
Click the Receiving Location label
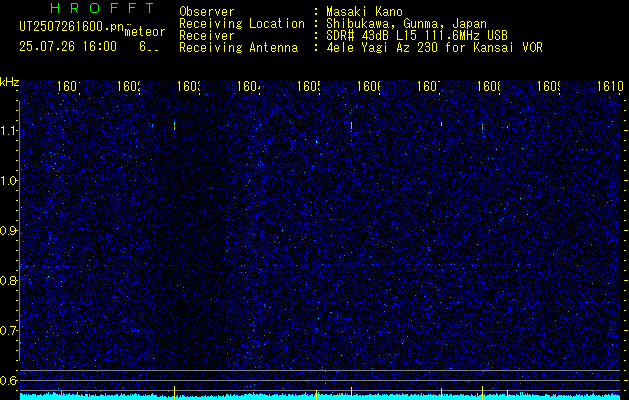242,24
